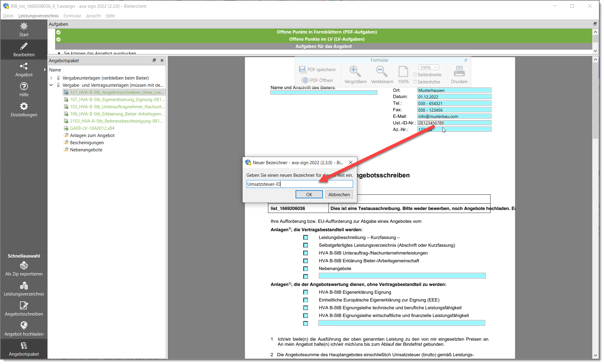Open the Formular menu
This screenshot has height=364, width=604.
coord(72,16)
